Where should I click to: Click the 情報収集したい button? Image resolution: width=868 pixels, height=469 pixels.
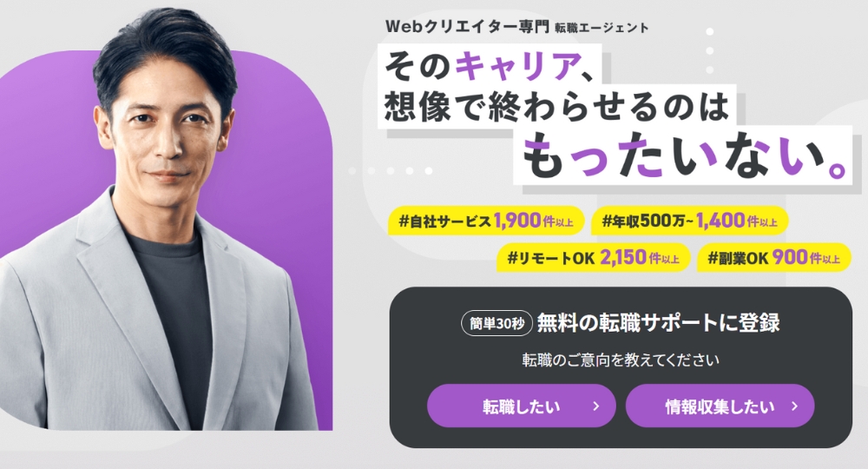click(x=720, y=406)
